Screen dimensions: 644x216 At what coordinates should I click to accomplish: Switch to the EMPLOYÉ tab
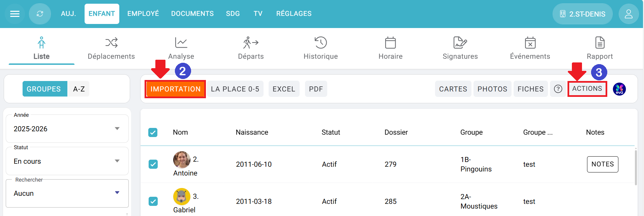coord(143,14)
